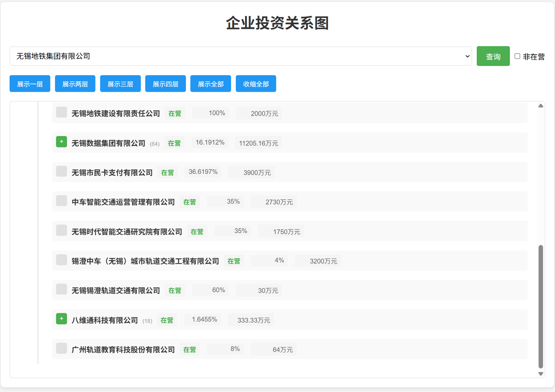Click the 展示一层 button
This screenshot has height=392, width=555.
(30, 84)
